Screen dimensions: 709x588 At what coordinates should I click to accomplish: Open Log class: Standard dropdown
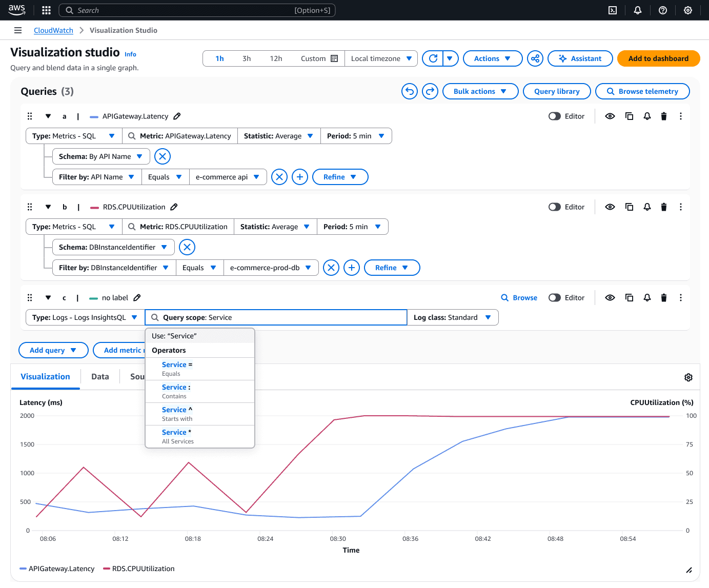pyautogui.click(x=453, y=317)
